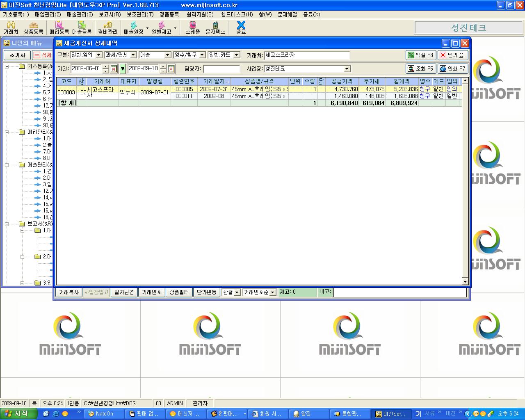
Task: Open the 영수/청구 dropdown
Action: coord(202,55)
